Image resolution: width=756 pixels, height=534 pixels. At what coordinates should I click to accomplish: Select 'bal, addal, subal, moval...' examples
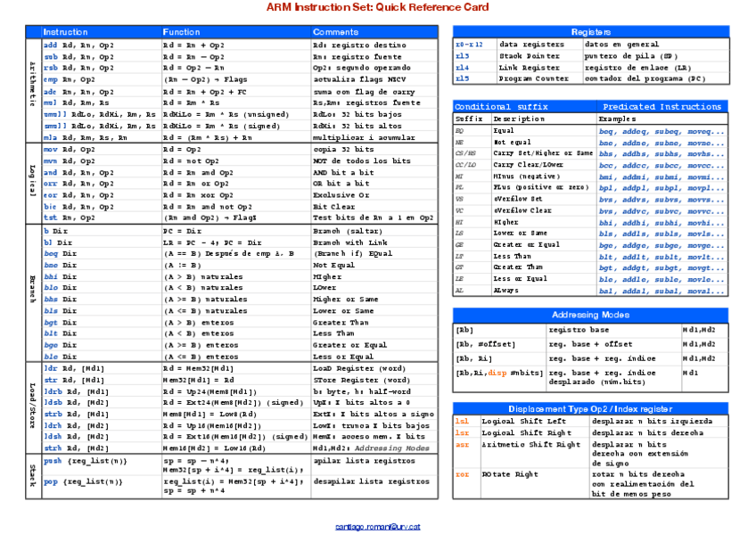pyautogui.click(x=661, y=292)
